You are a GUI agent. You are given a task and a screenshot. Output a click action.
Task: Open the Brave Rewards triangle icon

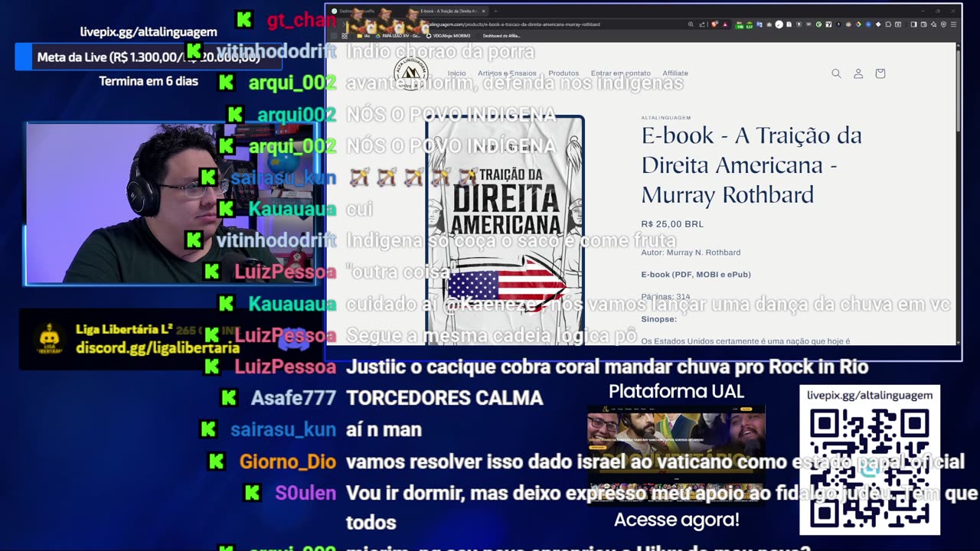coord(725,24)
